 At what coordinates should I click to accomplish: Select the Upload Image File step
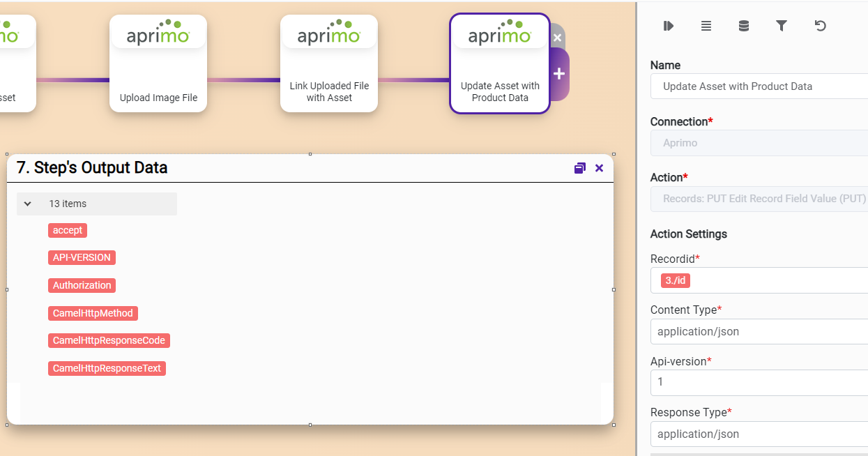click(158, 63)
